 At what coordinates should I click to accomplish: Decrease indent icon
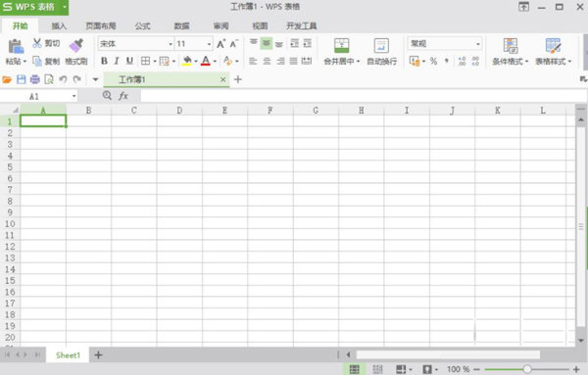pyautogui.click(x=295, y=43)
